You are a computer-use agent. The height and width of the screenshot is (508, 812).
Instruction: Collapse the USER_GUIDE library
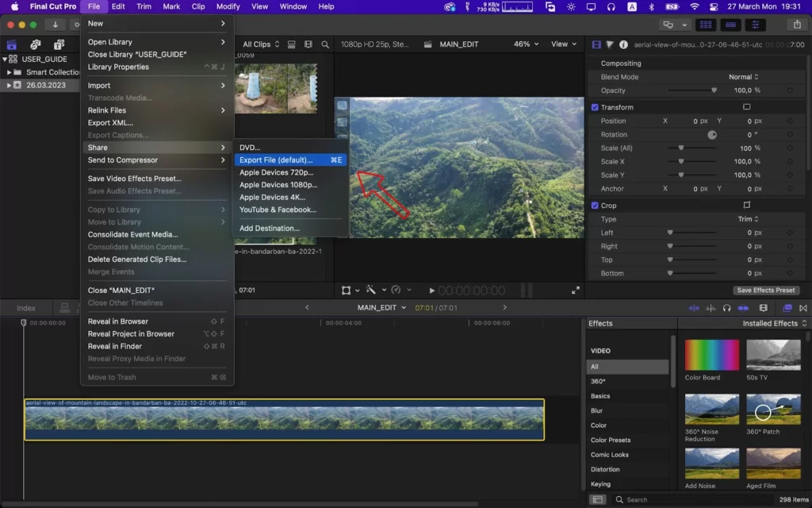[5, 59]
